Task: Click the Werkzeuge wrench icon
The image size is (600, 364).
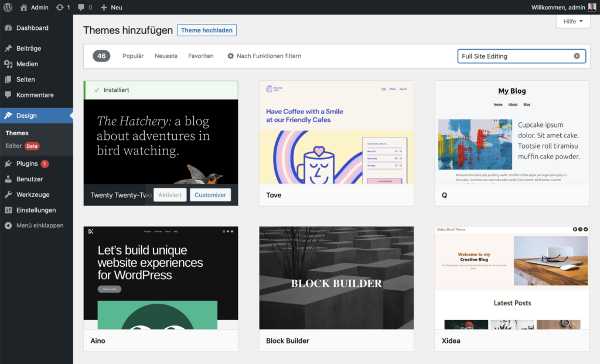Action: click(x=8, y=195)
